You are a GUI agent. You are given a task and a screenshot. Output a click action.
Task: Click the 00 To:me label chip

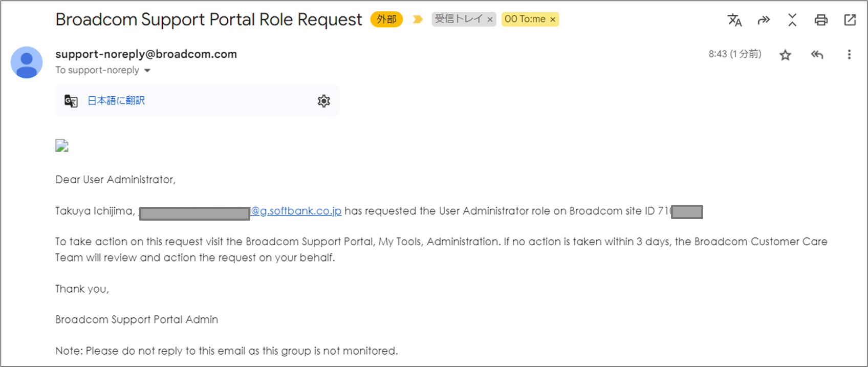click(x=525, y=19)
